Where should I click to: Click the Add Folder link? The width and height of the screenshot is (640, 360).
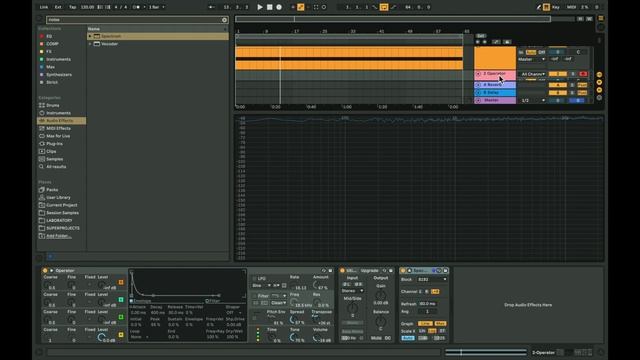click(59, 236)
